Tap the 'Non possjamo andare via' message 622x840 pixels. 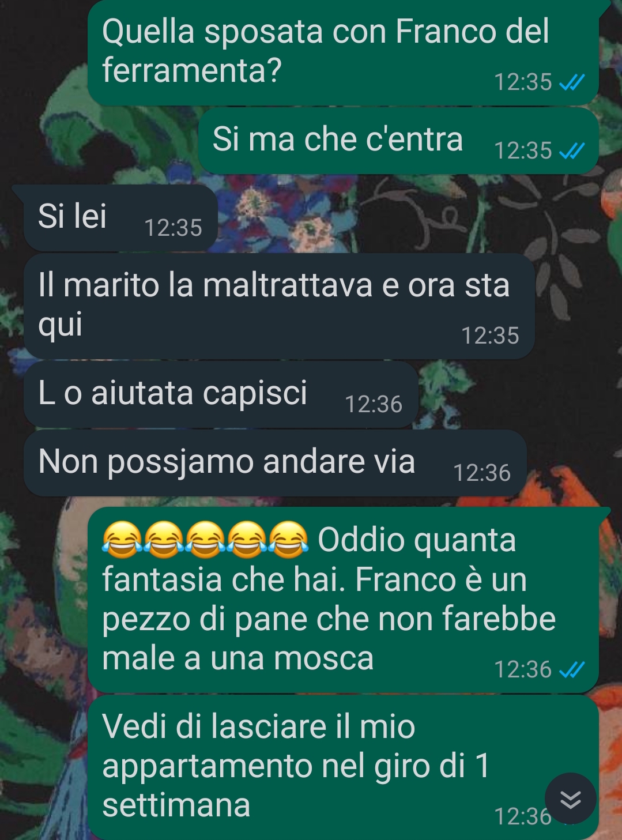[275, 463]
